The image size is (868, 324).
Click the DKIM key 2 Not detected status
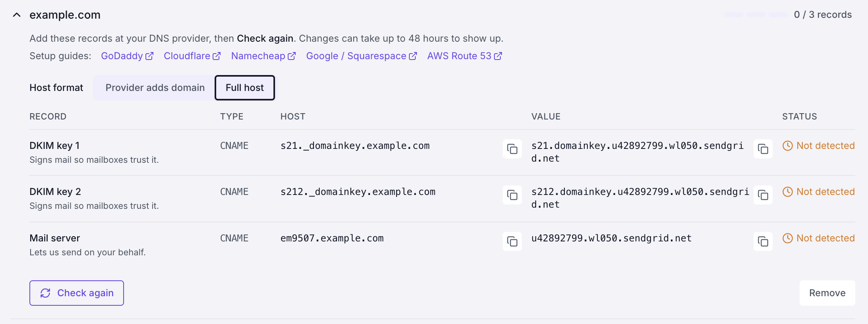[x=818, y=192]
